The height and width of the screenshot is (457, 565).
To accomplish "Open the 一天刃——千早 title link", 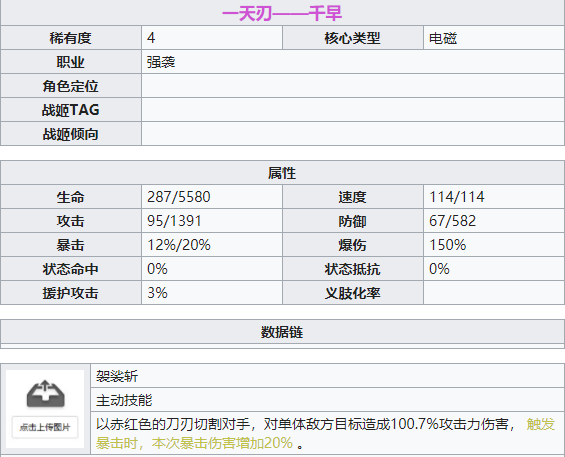I will (x=282, y=13).
